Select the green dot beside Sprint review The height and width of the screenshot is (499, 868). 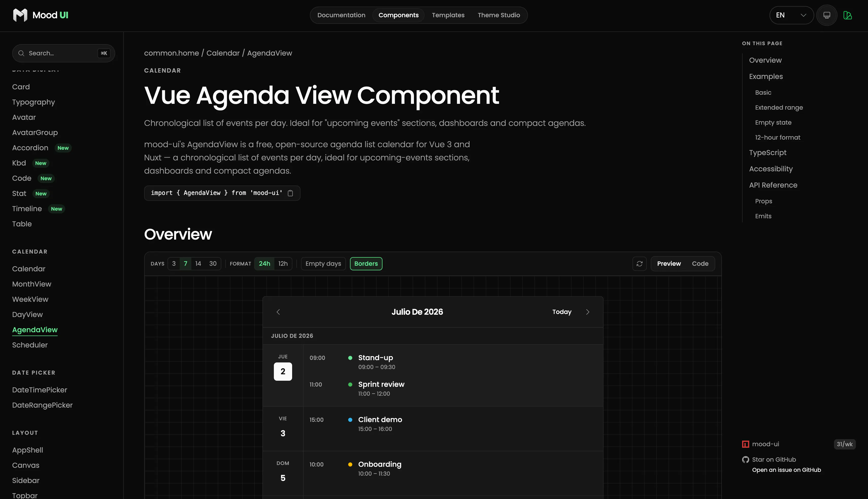pos(350,385)
